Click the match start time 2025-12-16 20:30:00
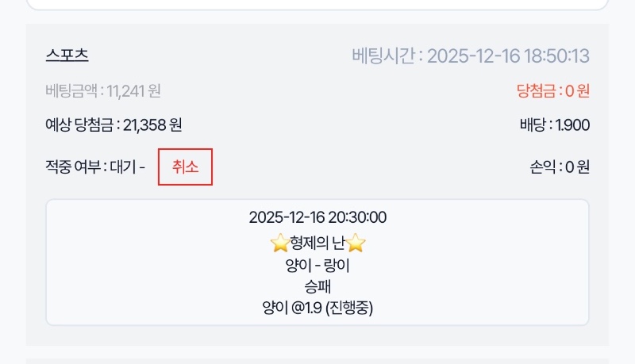The image size is (635, 364). click(x=317, y=218)
